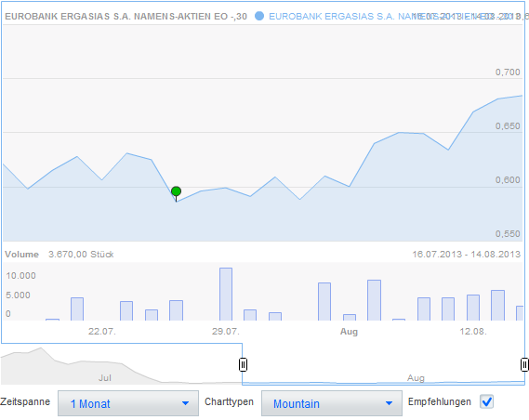Click the Empfehlungen label text
Image resolution: width=529 pixels, height=420 pixels.
pos(439,401)
